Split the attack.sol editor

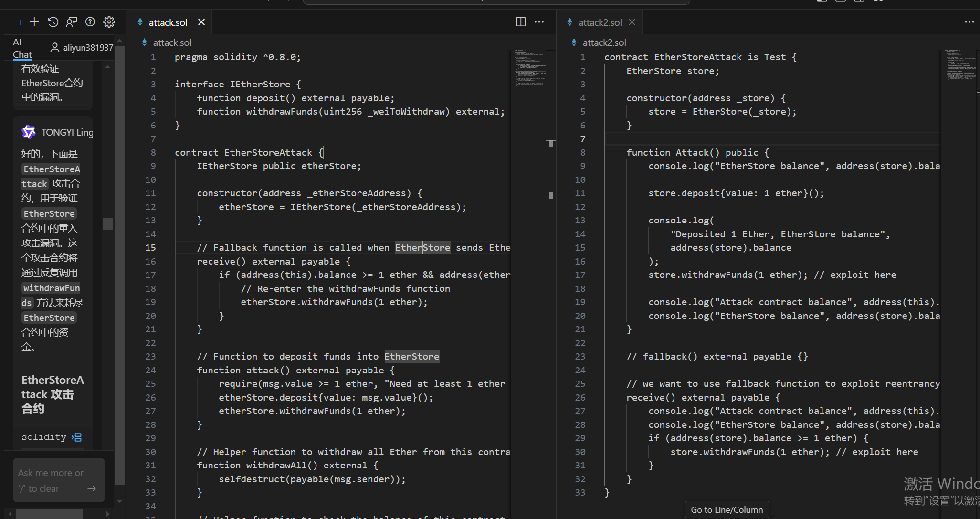521,21
